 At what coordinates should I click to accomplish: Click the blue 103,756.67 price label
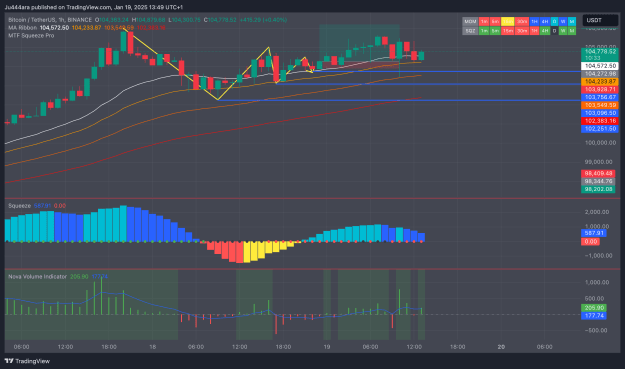tap(600, 97)
